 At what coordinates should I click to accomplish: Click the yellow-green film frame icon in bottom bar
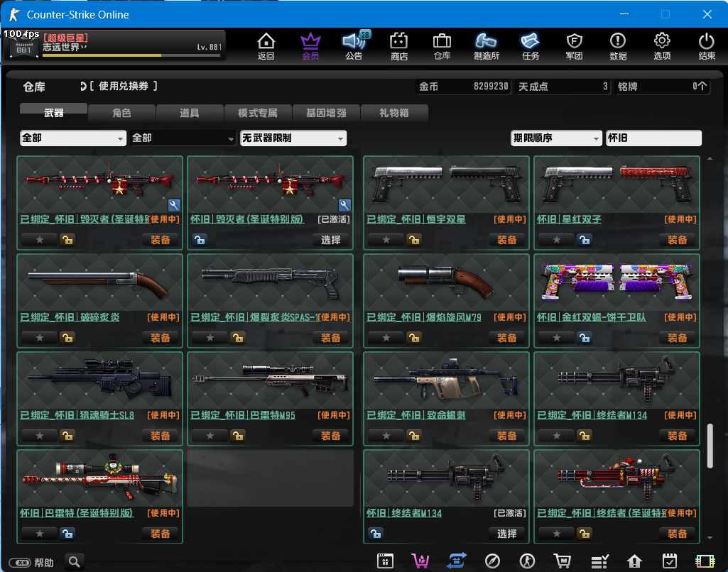pyautogui.click(x=705, y=561)
